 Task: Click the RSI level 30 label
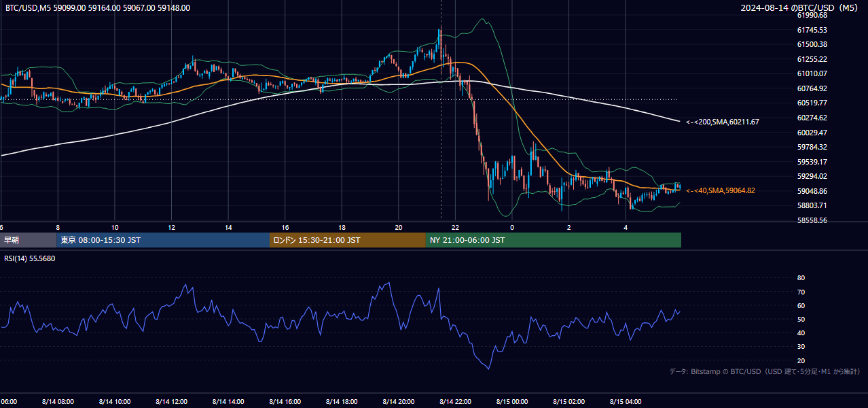point(801,347)
